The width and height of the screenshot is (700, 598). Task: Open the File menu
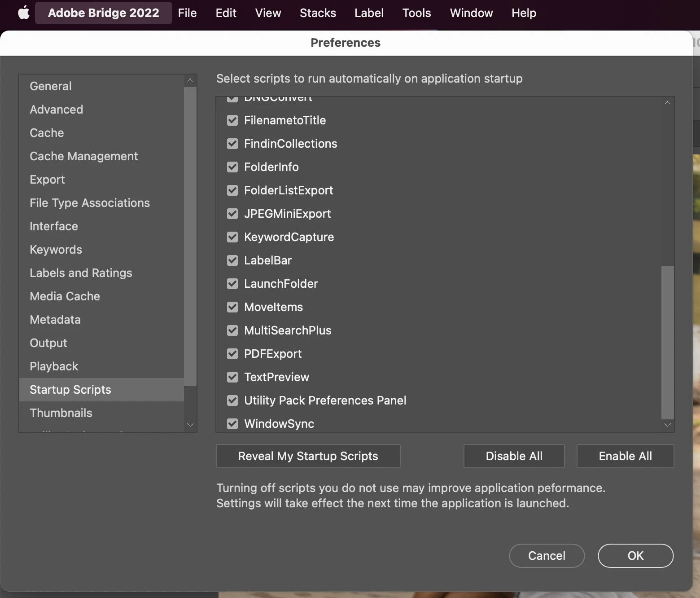[x=187, y=13]
